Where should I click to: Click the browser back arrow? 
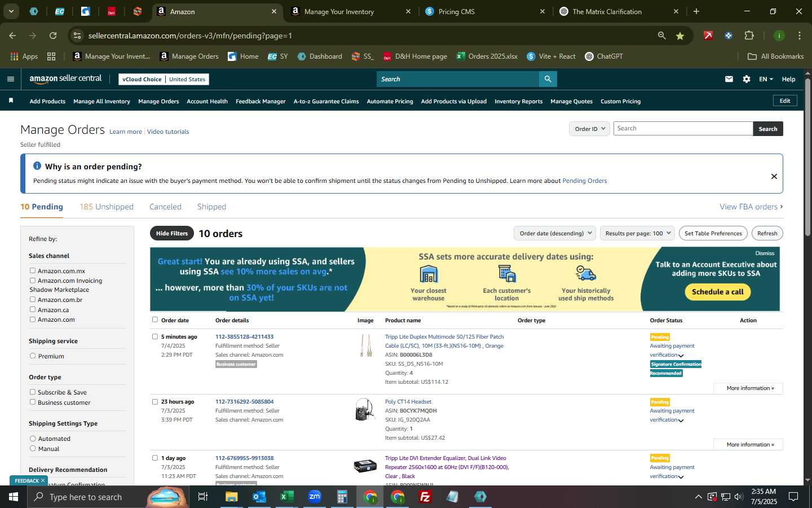(x=12, y=36)
